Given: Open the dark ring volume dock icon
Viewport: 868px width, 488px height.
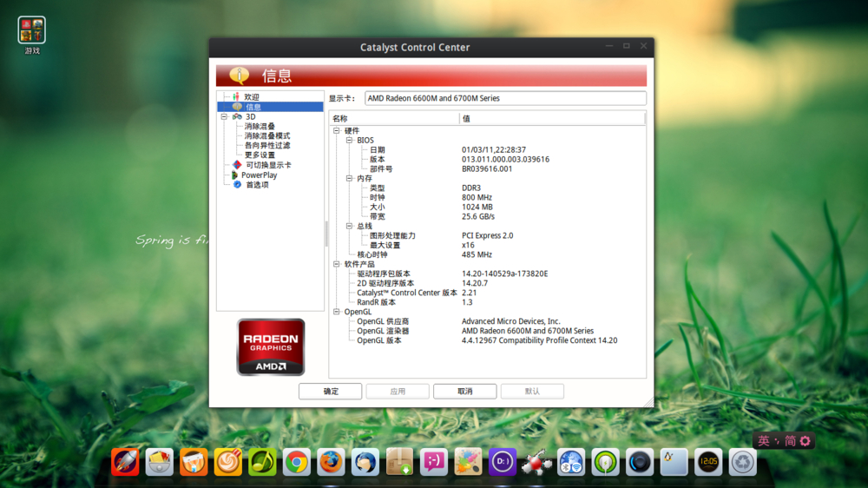Looking at the screenshot, I should (x=640, y=462).
